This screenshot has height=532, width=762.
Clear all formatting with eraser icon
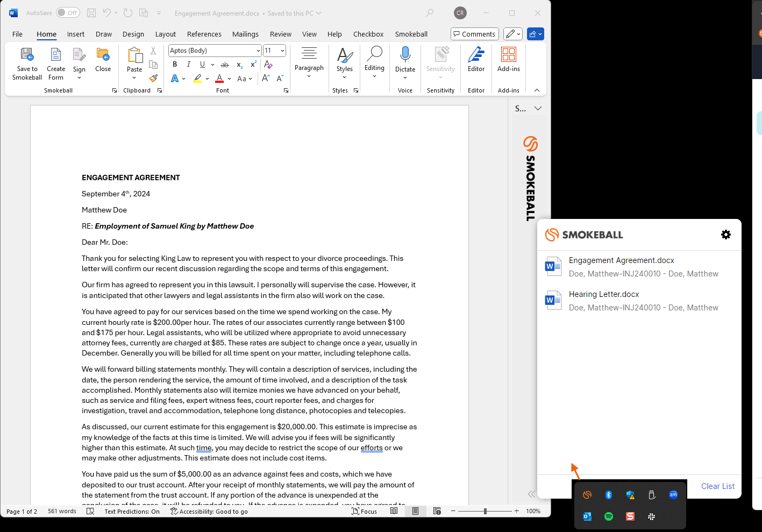tap(268, 65)
